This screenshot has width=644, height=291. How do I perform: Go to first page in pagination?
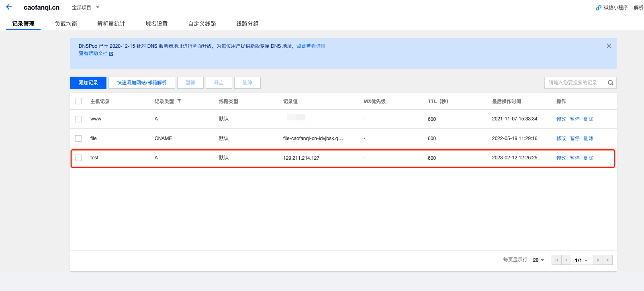[x=556, y=260]
